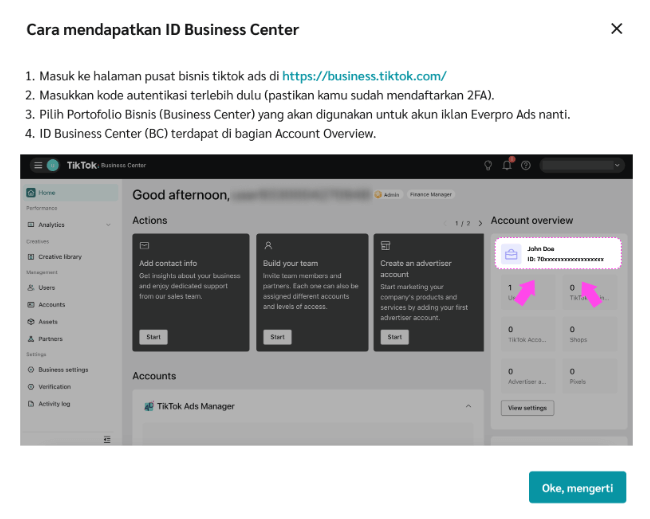Screen dimensions: 650x519
Task: Click the envelope icon on Add contact info
Action: coord(144,245)
